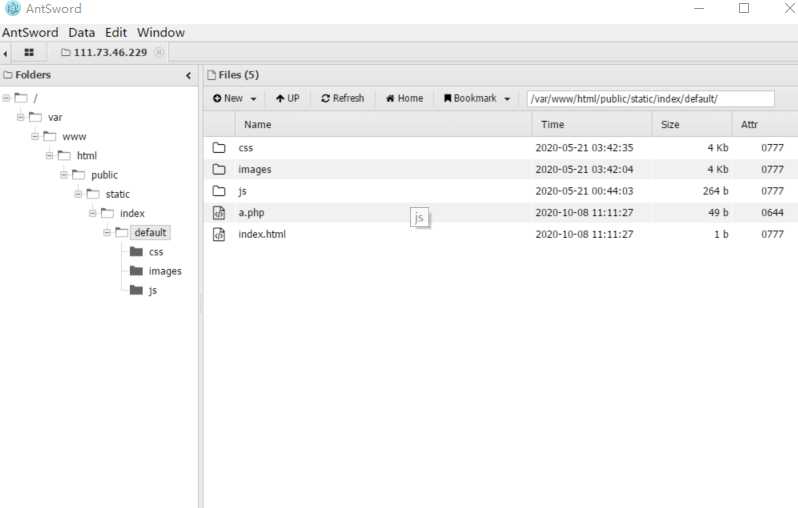Open the Bookmark dropdown
Viewport: 798px width, 508px height.
[x=477, y=98]
